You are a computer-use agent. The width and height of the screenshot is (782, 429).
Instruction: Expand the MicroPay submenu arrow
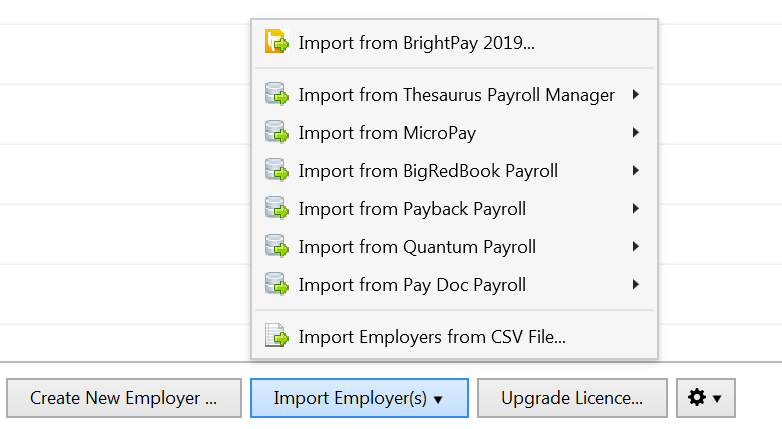[x=635, y=132]
